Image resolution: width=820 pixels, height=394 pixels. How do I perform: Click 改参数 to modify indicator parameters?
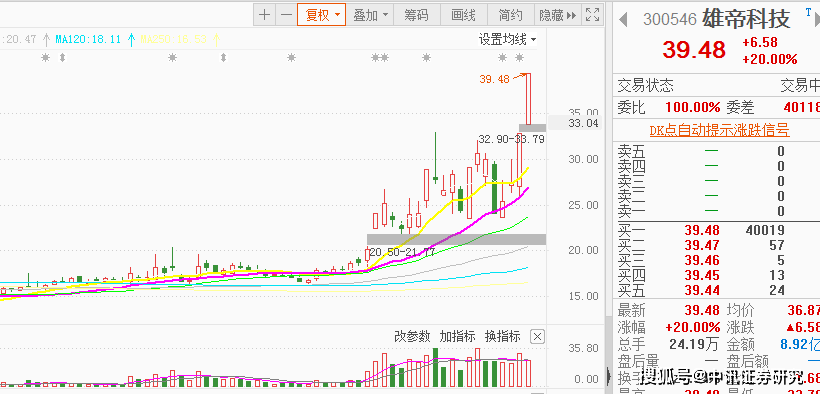click(412, 336)
